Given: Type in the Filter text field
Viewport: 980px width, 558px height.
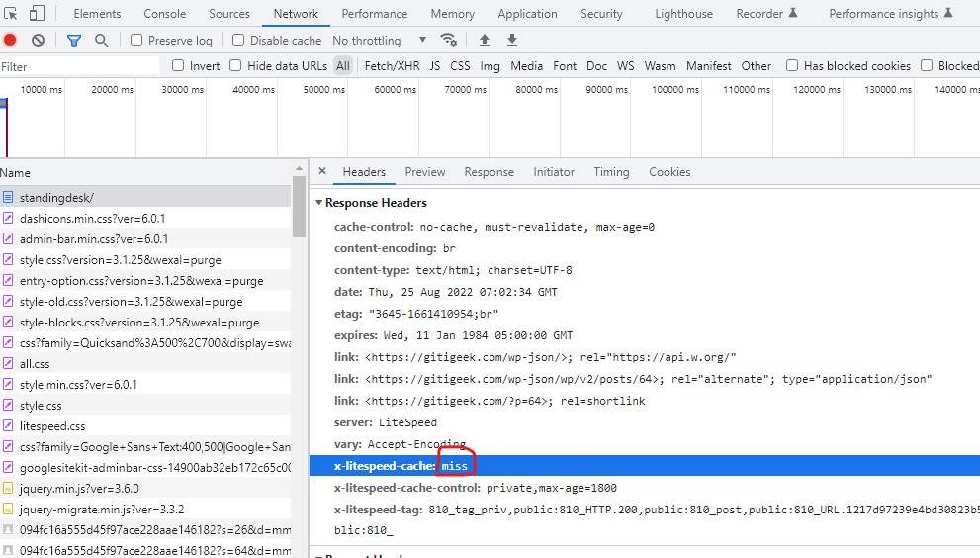Looking at the screenshot, I should (x=79, y=66).
